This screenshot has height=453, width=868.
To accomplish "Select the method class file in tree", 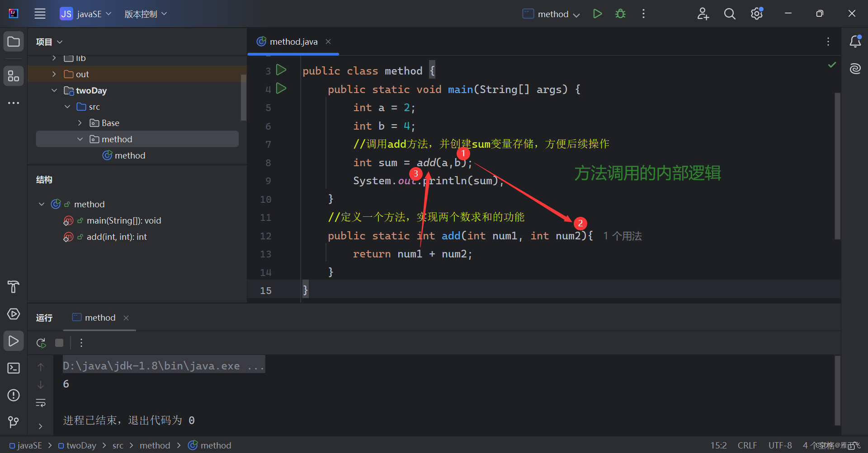I will [x=124, y=155].
